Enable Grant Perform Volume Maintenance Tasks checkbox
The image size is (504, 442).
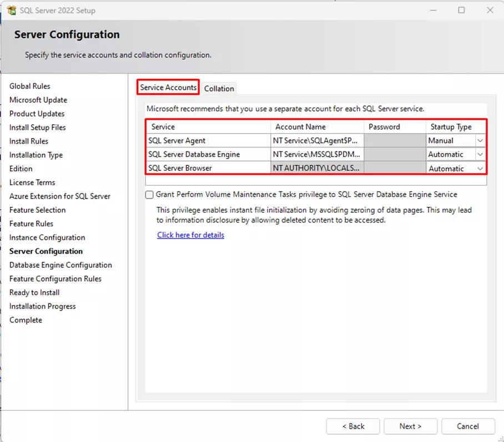click(149, 195)
